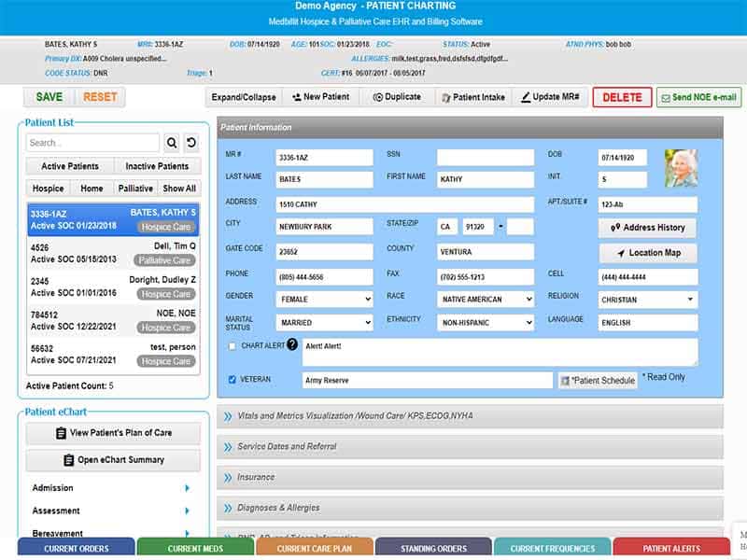
Task: Open the Location Map
Action: click(647, 253)
